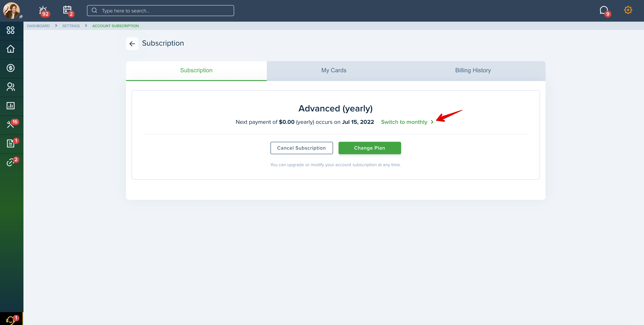
Task: Open the documents icon with badge 1
Action: [x=11, y=143]
